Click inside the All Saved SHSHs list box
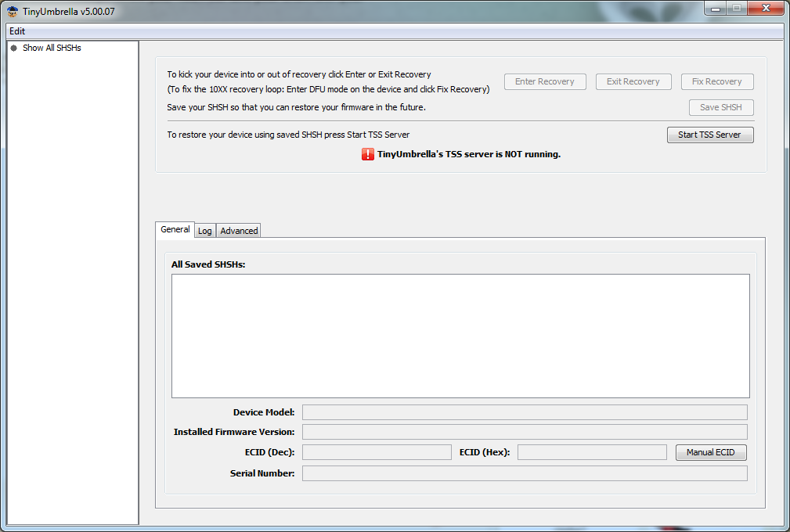The width and height of the screenshot is (790, 532). [460, 336]
